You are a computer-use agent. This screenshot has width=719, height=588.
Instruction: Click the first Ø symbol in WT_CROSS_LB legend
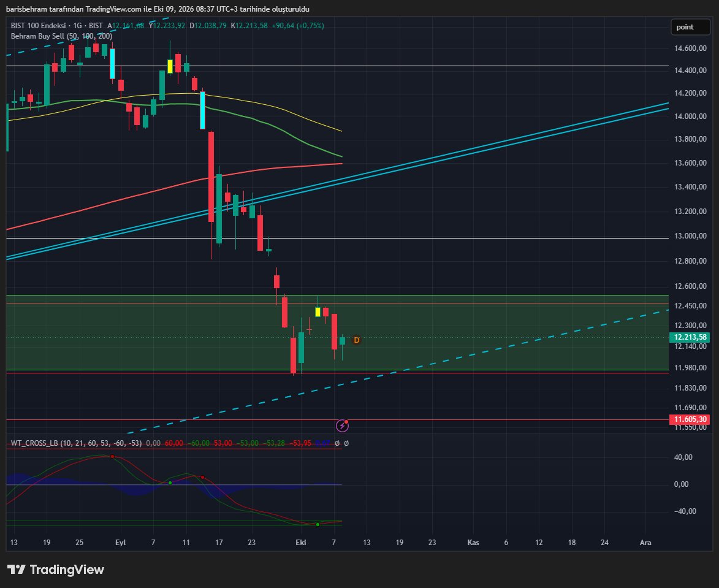[337, 443]
